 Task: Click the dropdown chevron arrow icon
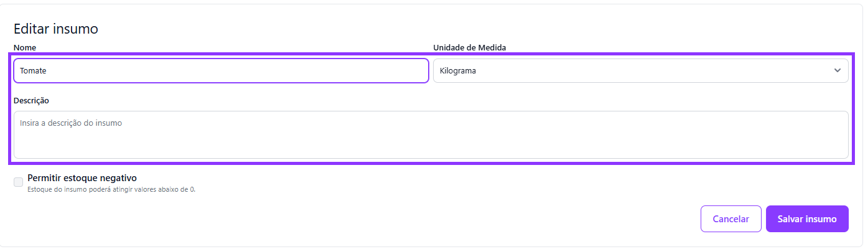click(837, 70)
